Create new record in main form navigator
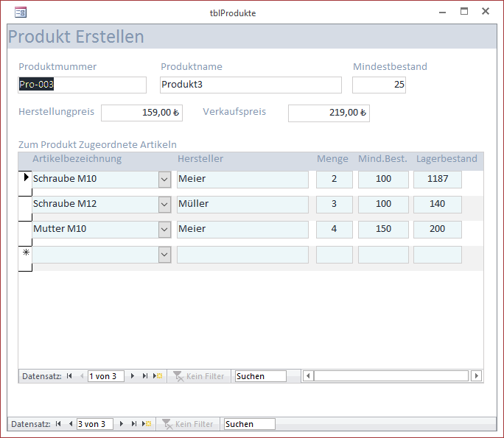This screenshot has width=504, height=438. coord(147,424)
